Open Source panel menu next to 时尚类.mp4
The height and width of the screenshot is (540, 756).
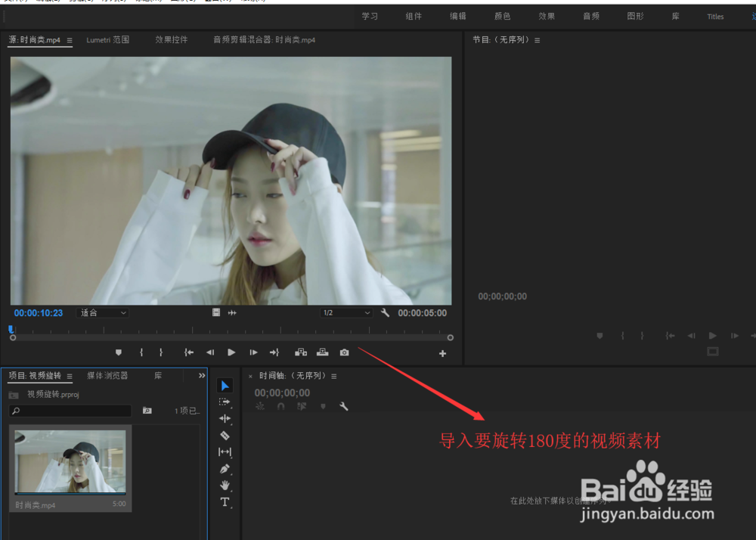(x=70, y=41)
